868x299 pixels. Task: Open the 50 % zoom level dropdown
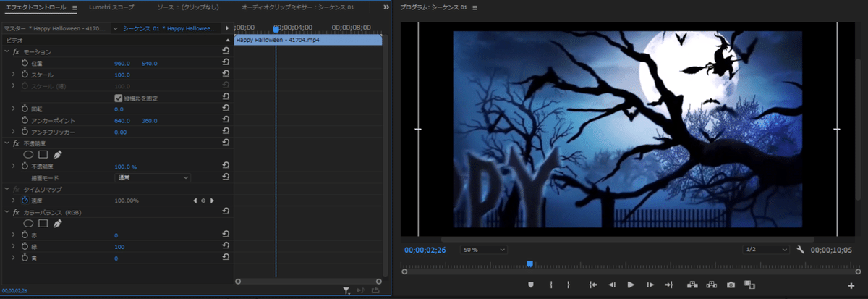[x=484, y=249]
